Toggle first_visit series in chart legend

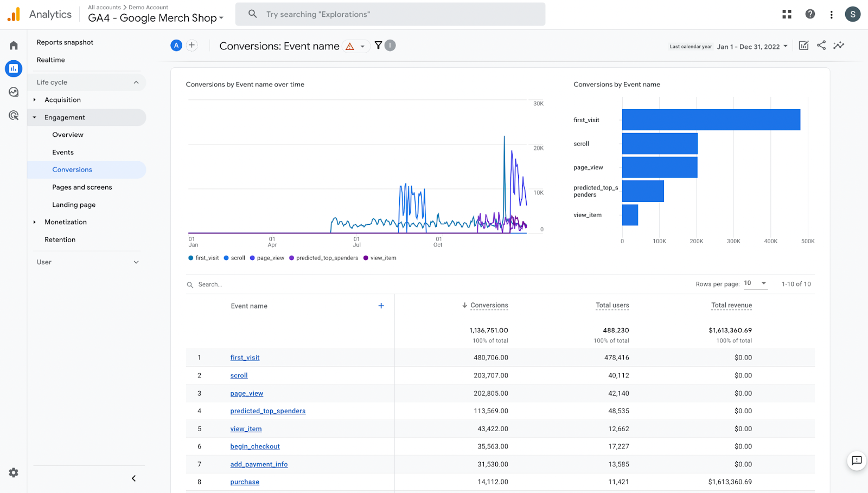coord(203,258)
